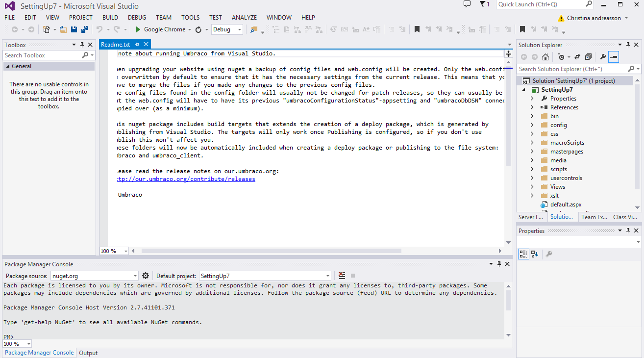
Task: Open the Christina andreasson account dropdown
Action: 625,18
